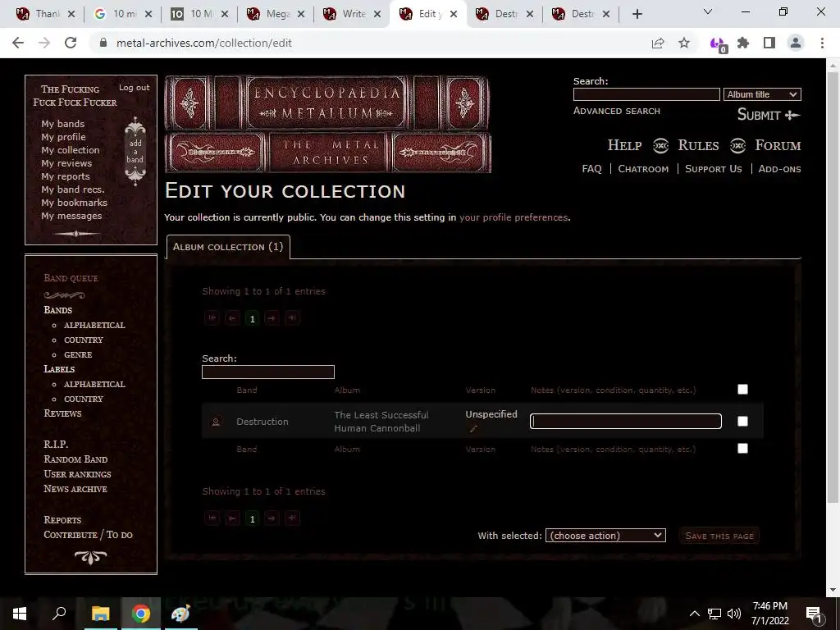Click the top site Search input field
Screen dimensions: 840x630
point(646,94)
